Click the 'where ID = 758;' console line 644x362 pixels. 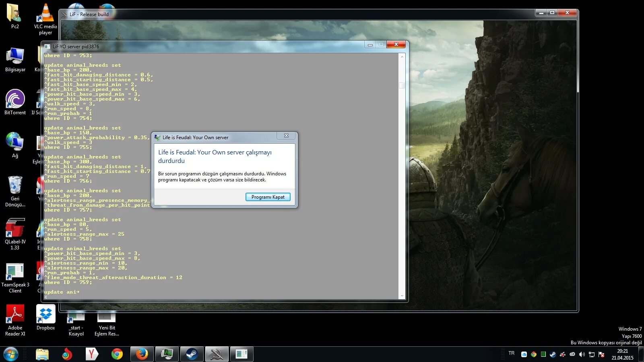(68, 239)
